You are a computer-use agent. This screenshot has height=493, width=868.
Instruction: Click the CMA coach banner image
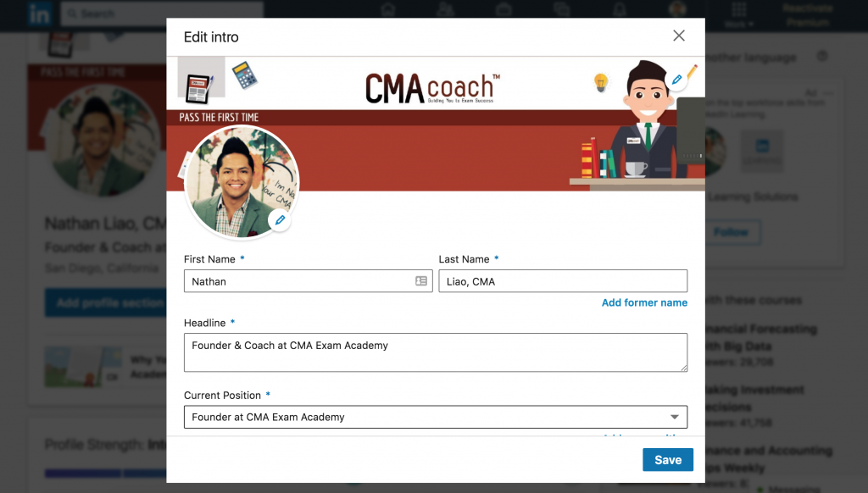pos(436,124)
